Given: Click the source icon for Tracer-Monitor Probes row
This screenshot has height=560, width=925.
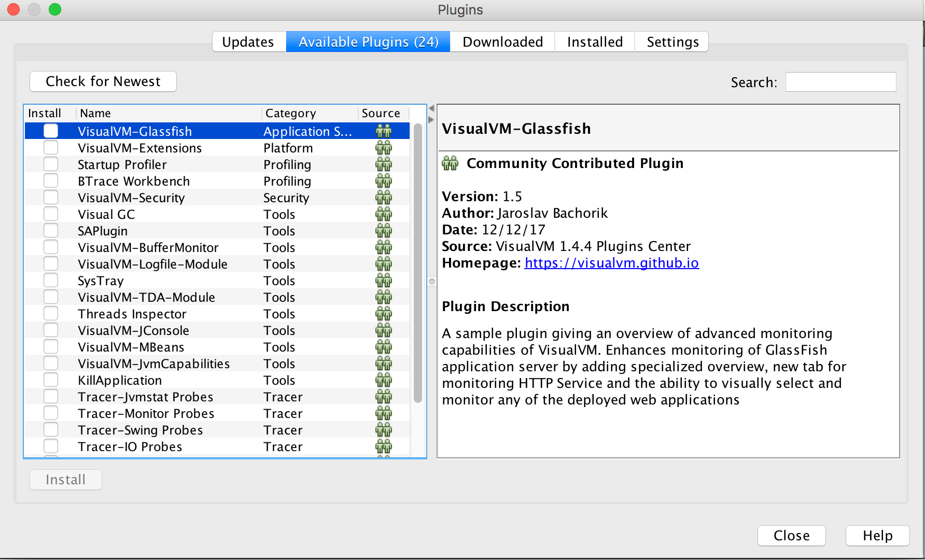Looking at the screenshot, I should [x=384, y=413].
